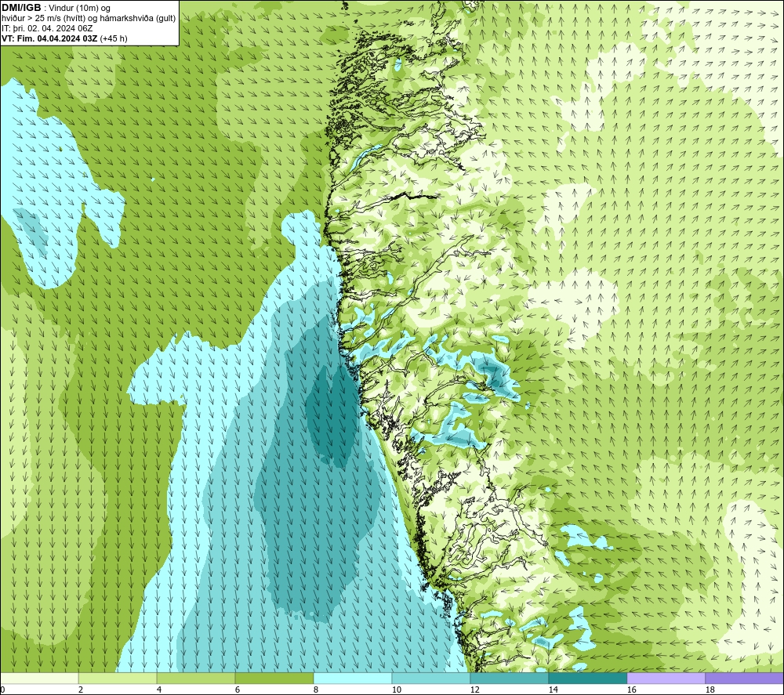Click the 6-8 m/s dark green swatch
Viewport: 784px width, 695px height.
coord(274,678)
